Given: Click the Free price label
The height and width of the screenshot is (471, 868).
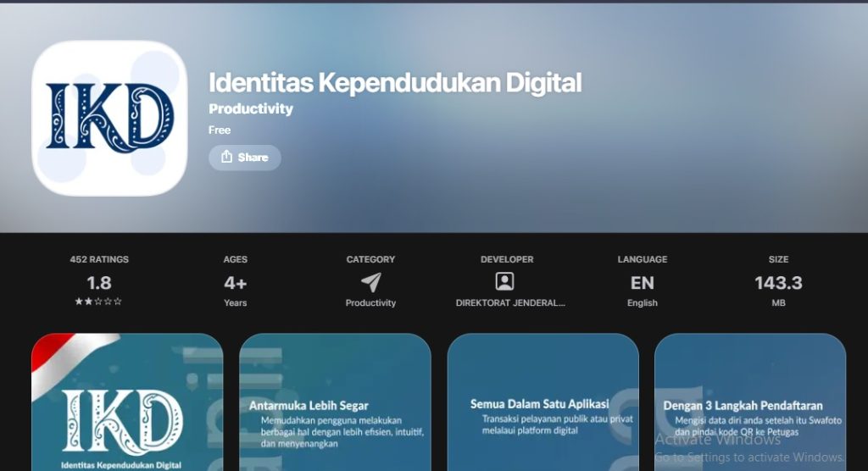Looking at the screenshot, I should (220, 130).
